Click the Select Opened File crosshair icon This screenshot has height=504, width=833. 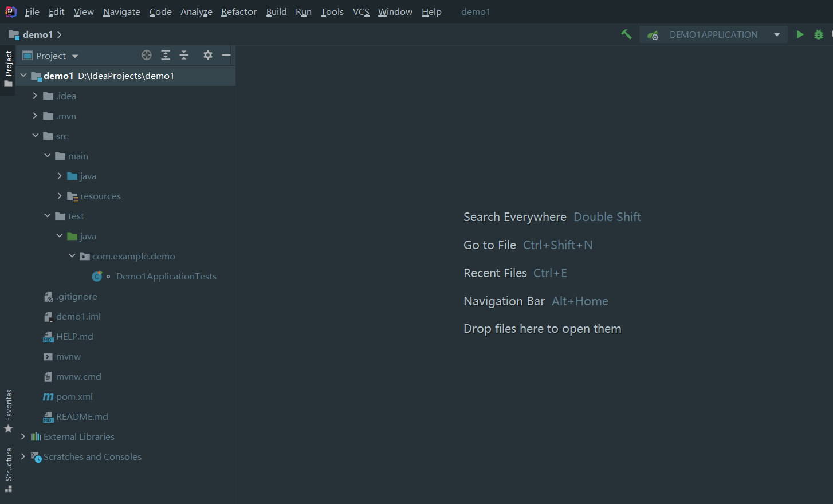coord(147,55)
